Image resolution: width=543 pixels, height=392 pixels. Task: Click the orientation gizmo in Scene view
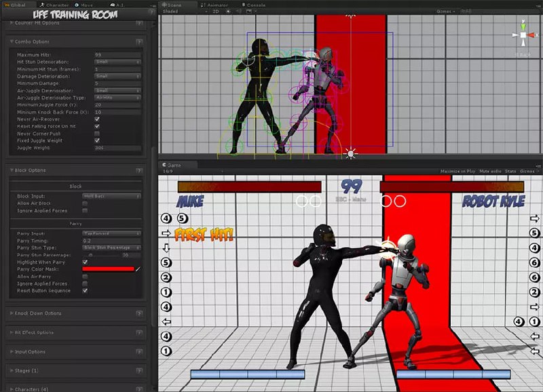coord(523,34)
